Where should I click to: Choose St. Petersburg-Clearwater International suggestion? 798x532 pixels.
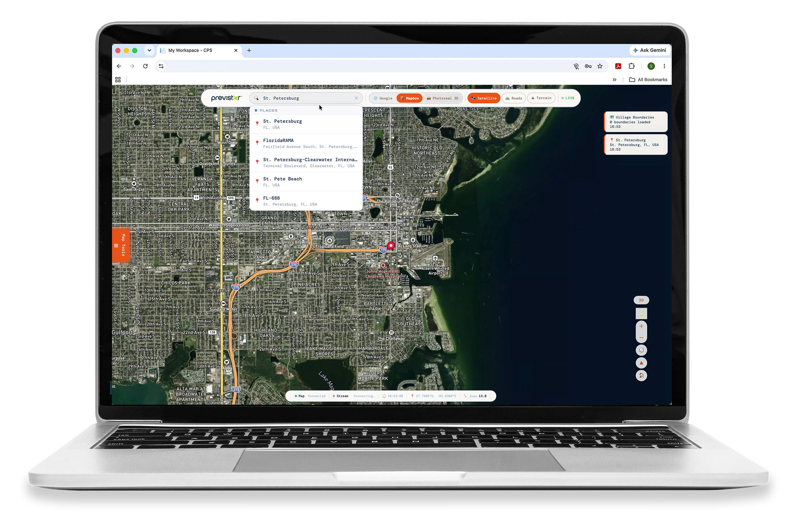(306, 162)
